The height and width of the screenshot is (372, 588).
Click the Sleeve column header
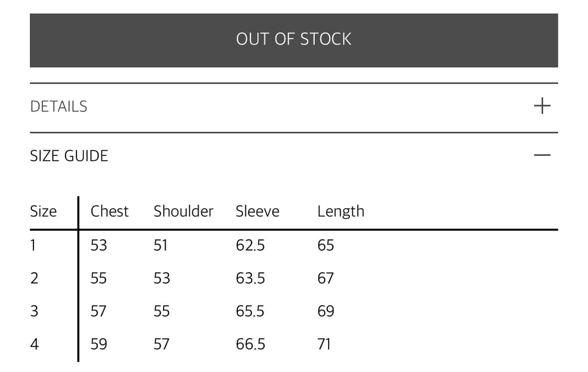[257, 211]
